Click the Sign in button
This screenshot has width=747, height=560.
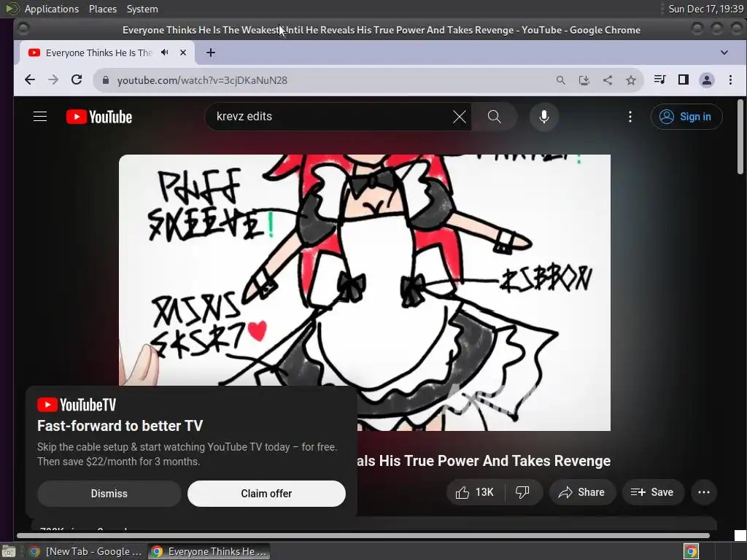686,117
